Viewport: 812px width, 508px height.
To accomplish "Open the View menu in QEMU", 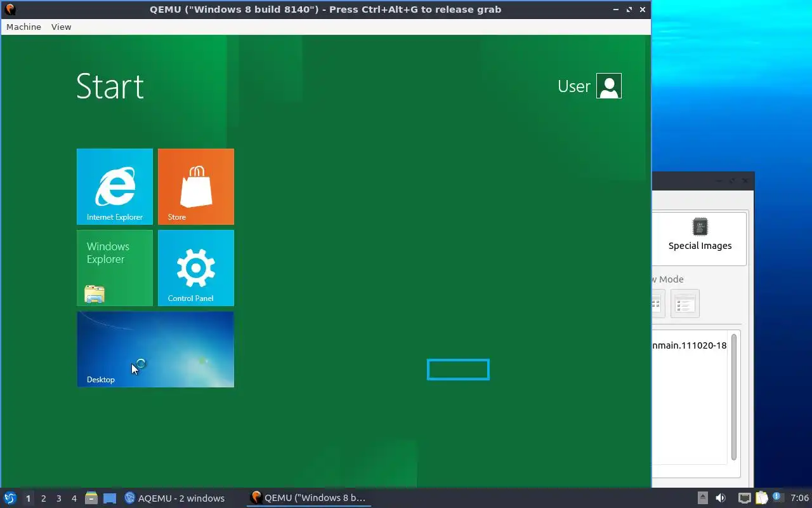I will pyautogui.click(x=61, y=27).
